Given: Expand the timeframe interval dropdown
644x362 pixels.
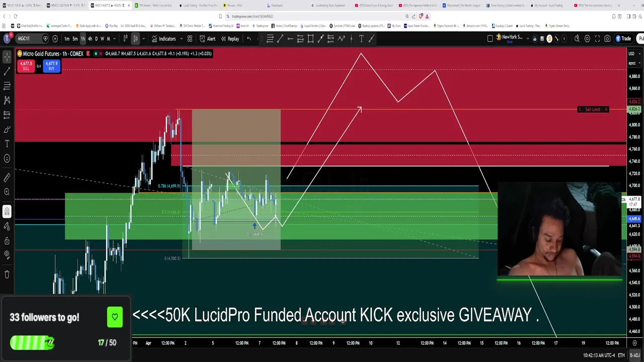Looking at the screenshot, I should pos(114,39).
